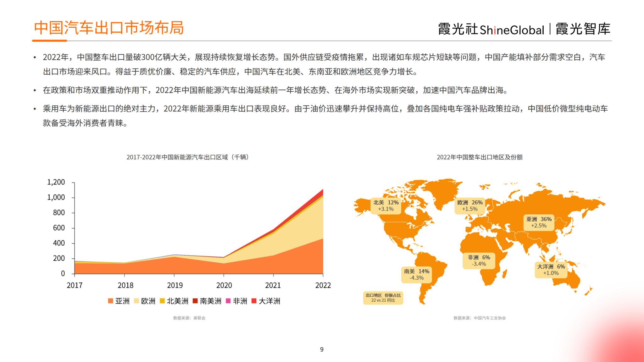Click the 霞光社 ShineGlobal logo

(x=491, y=29)
